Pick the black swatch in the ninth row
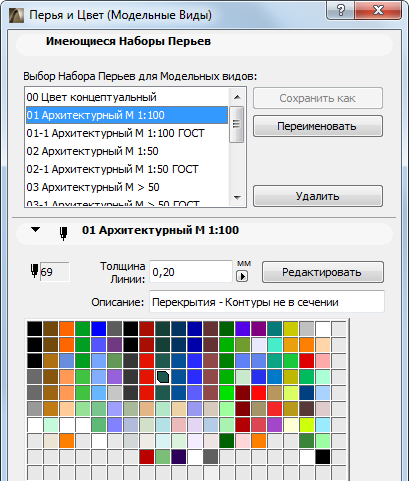Image resolution: width=409 pixels, height=481 pixels. (x=323, y=457)
